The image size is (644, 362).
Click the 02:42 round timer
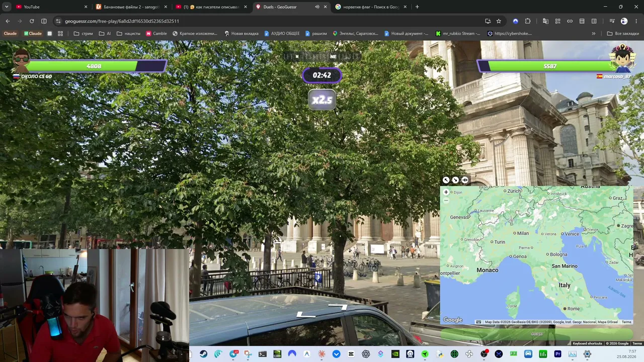(322, 75)
